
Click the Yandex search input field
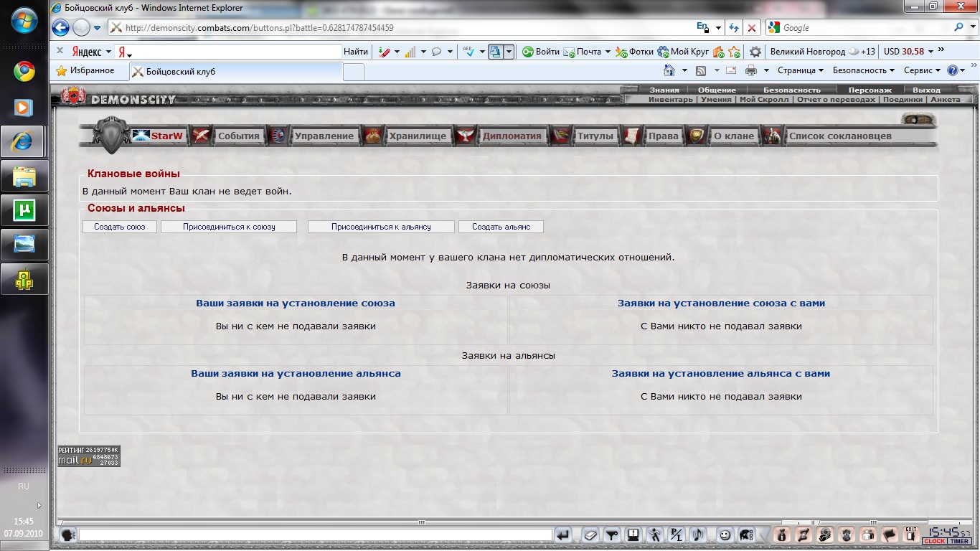click(x=229, y=52)
